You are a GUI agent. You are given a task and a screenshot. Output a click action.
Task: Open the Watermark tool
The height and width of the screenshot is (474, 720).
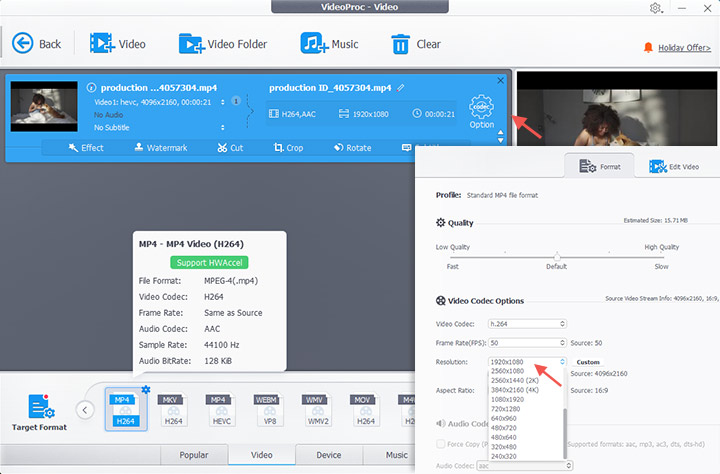tap(161, 148)
